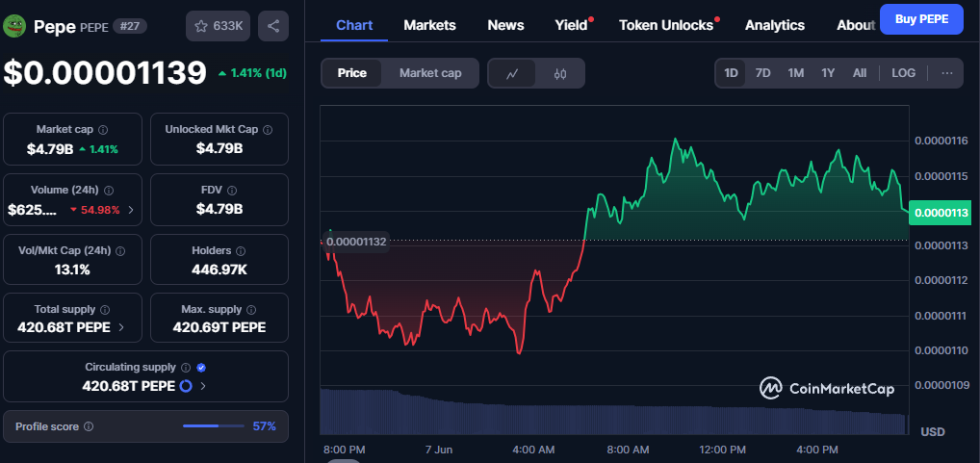The image size is (980, 463).
Task: Select the candlestick chart type icon
Action: tap(560, 74)
